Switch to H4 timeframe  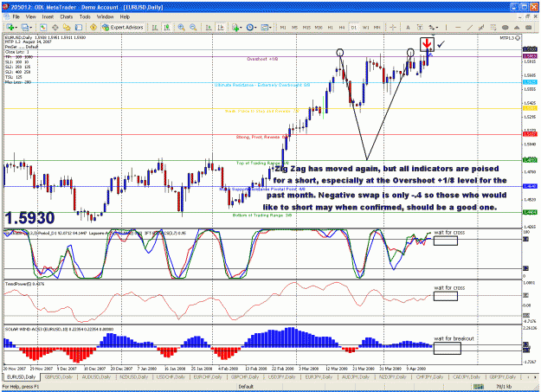(342, 28)
